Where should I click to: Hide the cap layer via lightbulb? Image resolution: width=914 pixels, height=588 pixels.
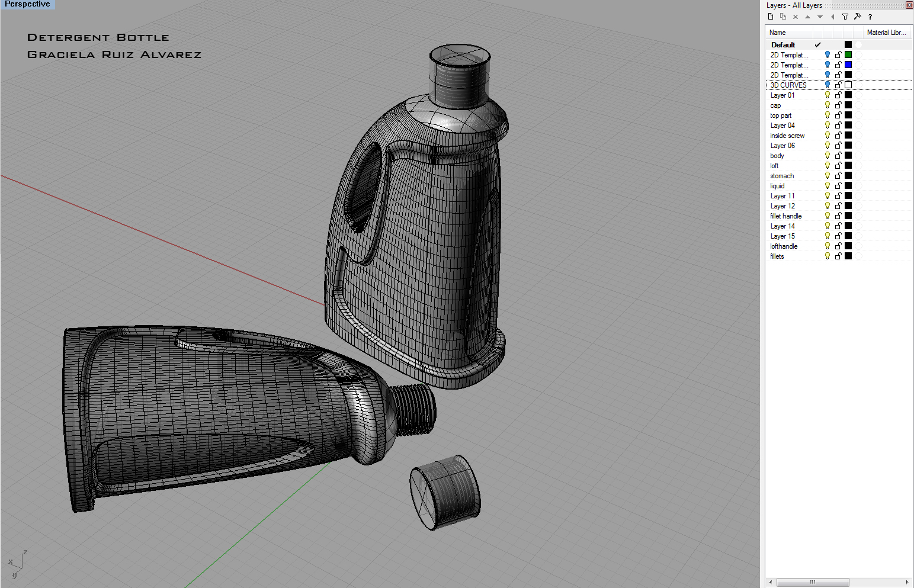[828, 105]
